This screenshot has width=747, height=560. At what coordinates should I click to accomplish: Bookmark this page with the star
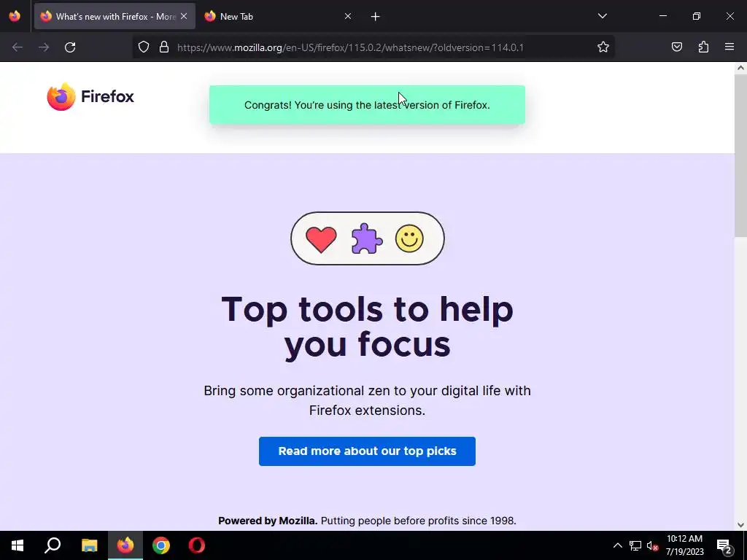click(603, 47)
